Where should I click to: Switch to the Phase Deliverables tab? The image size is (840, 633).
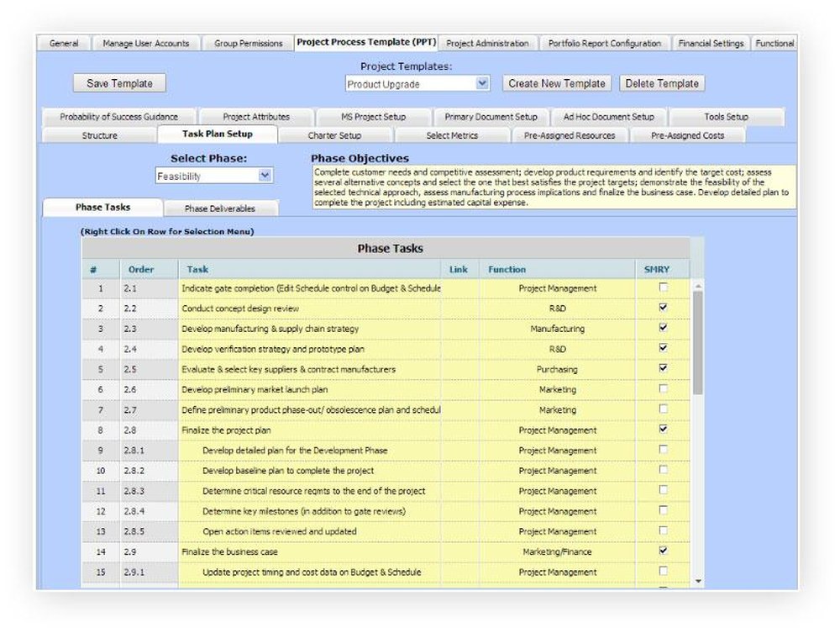pyautogui.click(x=219, y=208)
